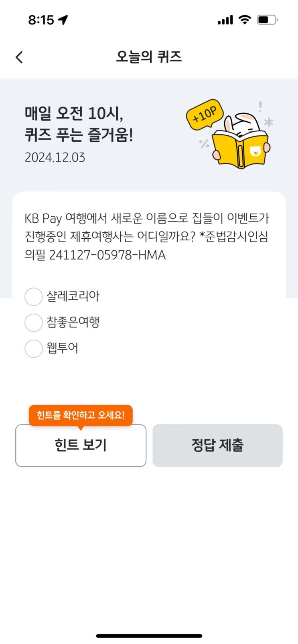Tap the location arrow status icon
The image size is (298, 644).
point(63,20)
